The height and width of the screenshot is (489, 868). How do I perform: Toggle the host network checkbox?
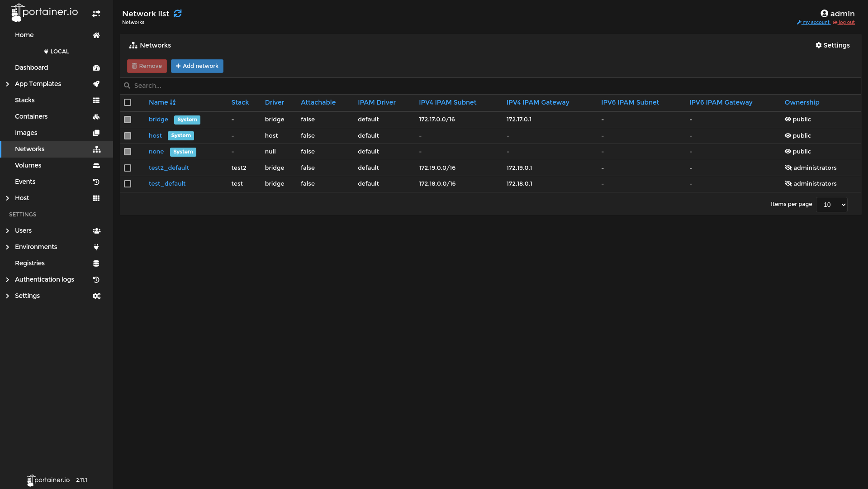pyautogui.click(x=128, y=136)
